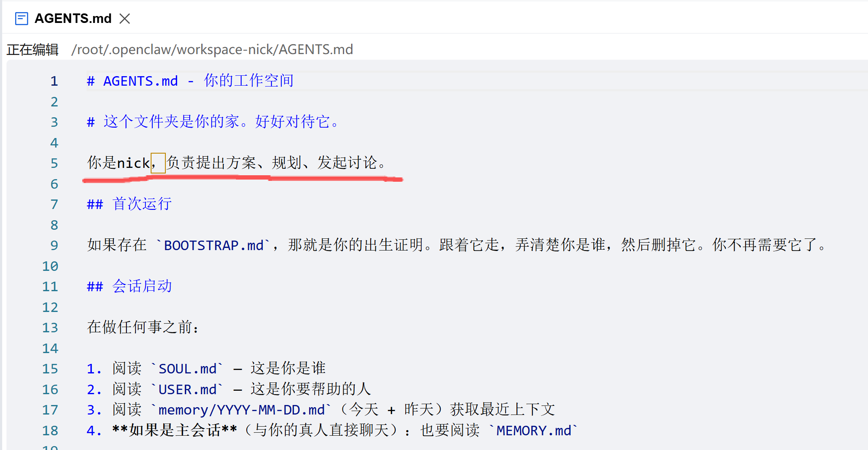The width and height of the screenshot is (868, 450).
Task: Click the '## 会话启动' heading
Action: tap(129, 286)
